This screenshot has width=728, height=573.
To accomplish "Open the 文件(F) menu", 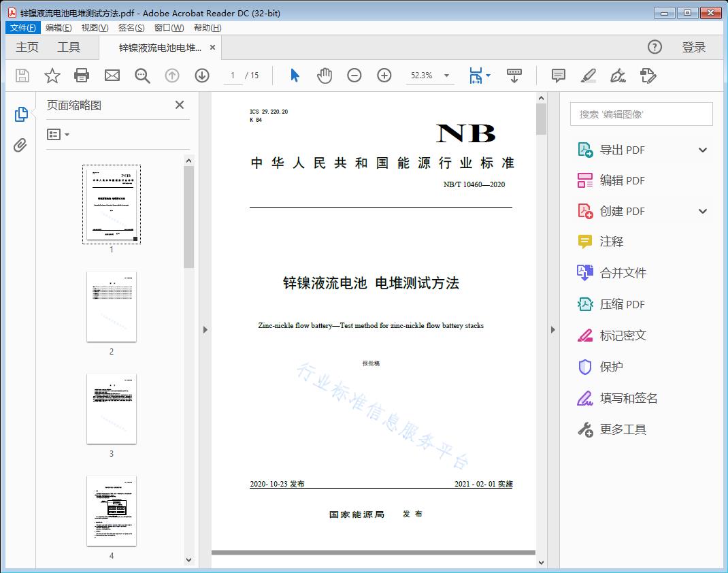I will point(23,28).
